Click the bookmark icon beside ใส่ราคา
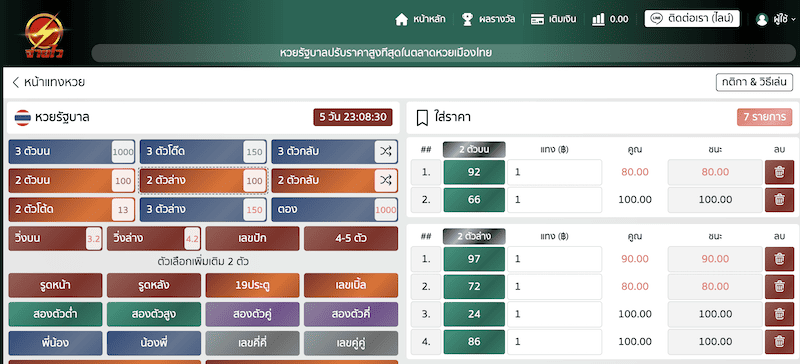800x364 pixels. pyautogui.click(x=422, y=118)
